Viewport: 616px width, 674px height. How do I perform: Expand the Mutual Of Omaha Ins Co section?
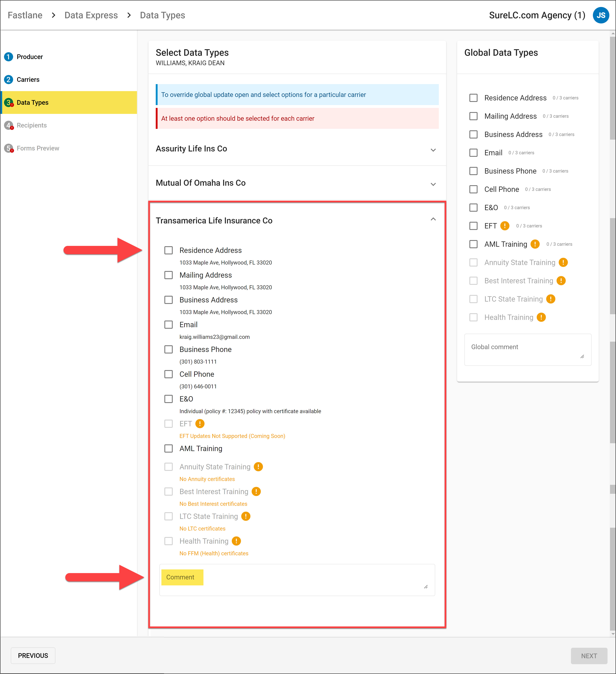click(x=433, y=184)
